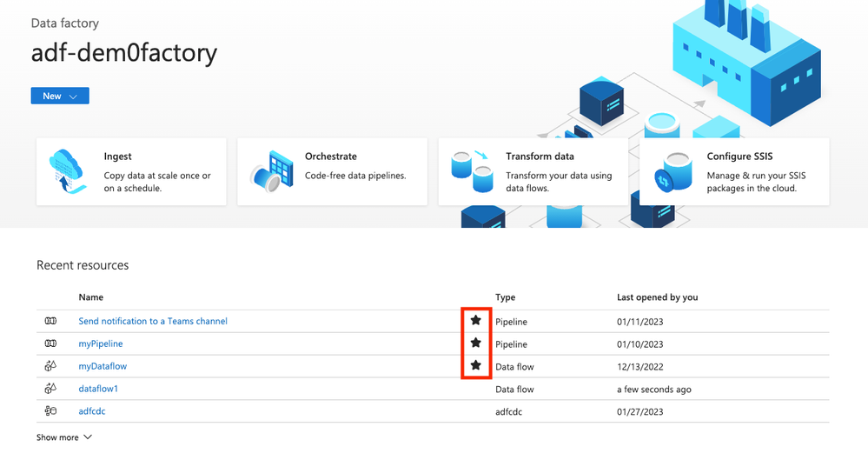Toggle the favorite star for myDataflow
The width and height of the screenshot is (868, 460).
point(475,365)
